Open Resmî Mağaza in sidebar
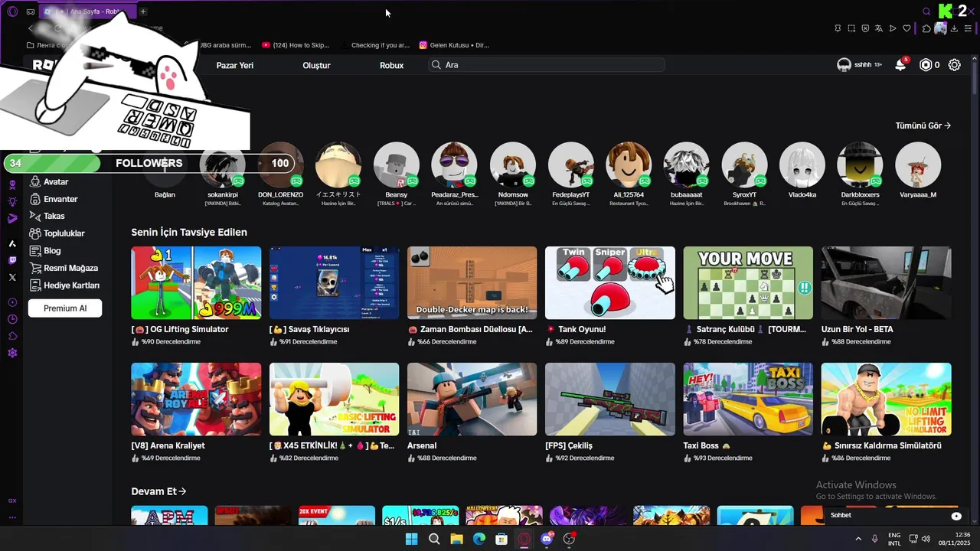The height and width of the screenshot is (551, 980). (x=64, y=268)
